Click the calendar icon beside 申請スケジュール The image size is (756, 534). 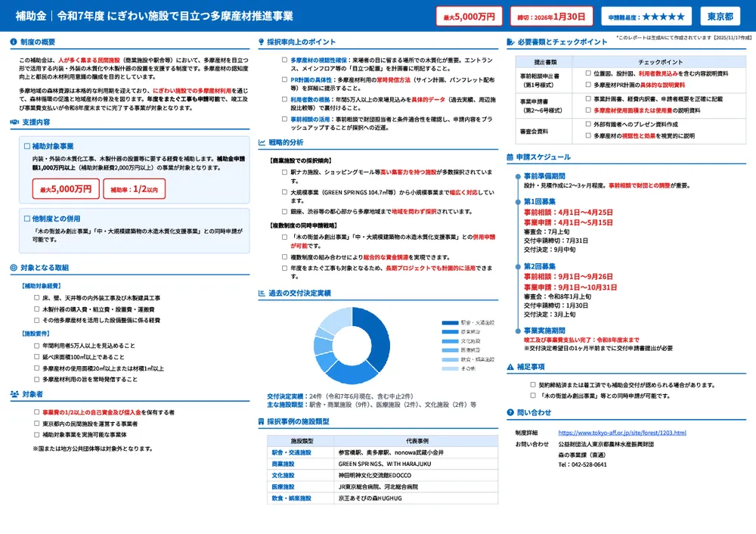pos(510,157)
